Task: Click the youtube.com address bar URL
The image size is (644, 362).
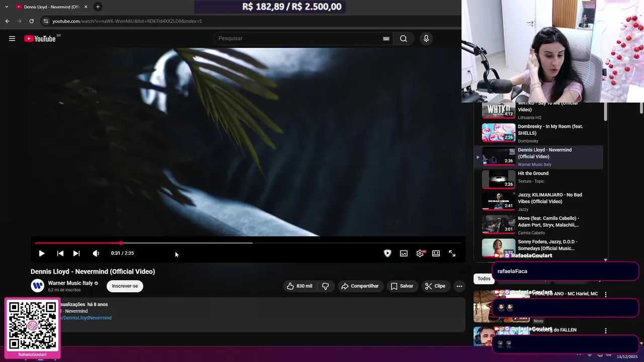Action: 127,21
